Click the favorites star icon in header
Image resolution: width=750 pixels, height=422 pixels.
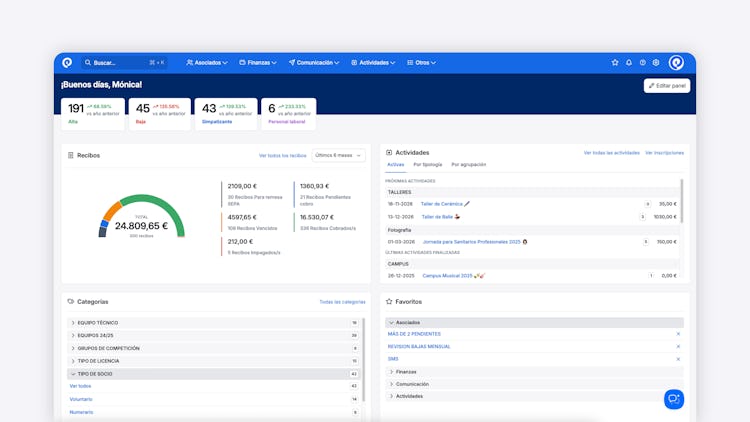click(615, 63)
